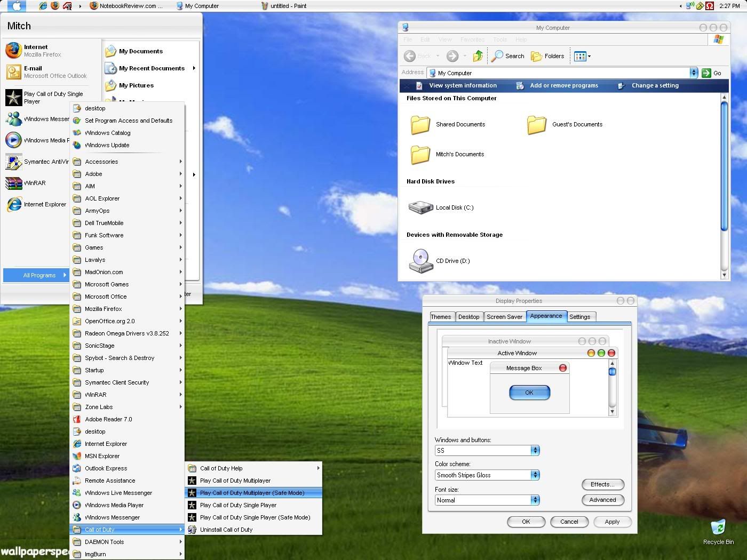The image size is (747, 560).
Task: Select Uninstall Call of Duty
Action: pyautogui.click(x=253, y=530)
